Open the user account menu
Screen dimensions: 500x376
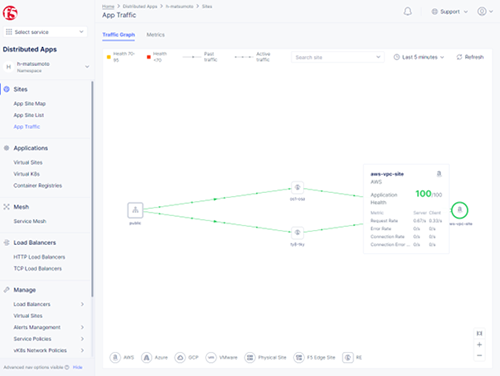point(485,11)
